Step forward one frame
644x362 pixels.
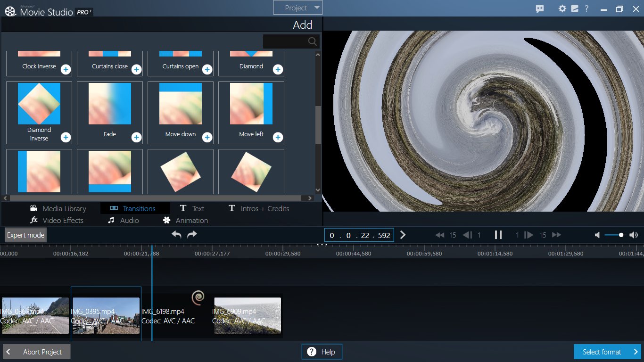click(x=528, y=234)
